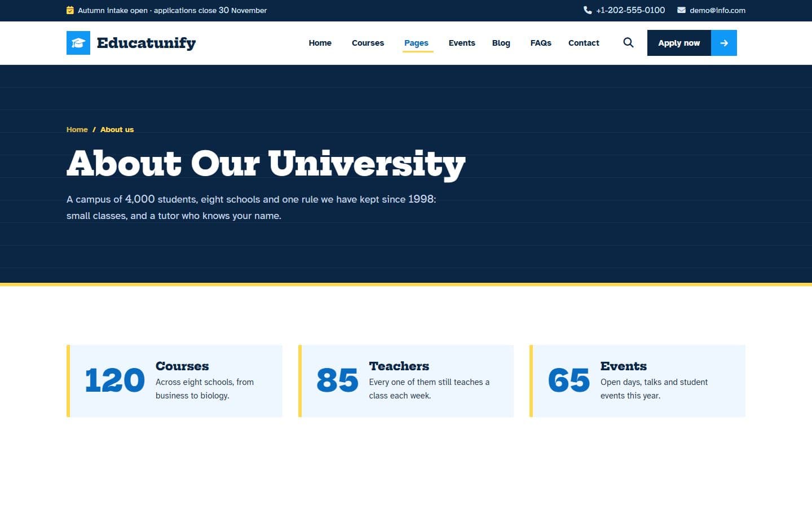Click the calendar icon in the announcement bar
812x508 pixels.
[x=70, y=10]
